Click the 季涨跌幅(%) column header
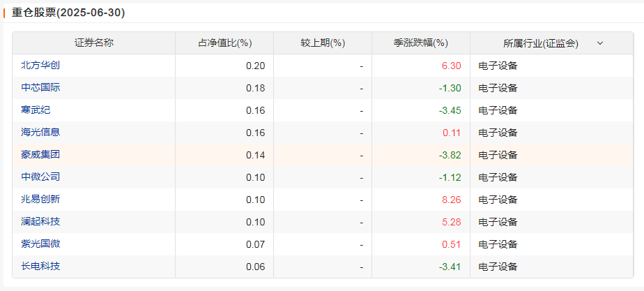Screen dimensions: 644x291 [421, 43]
